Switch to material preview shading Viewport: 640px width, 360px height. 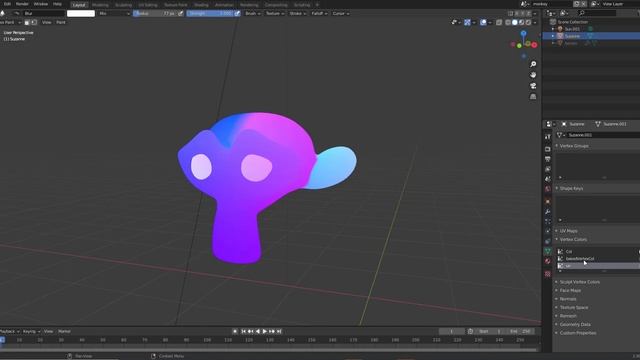(x=521, y=22)
